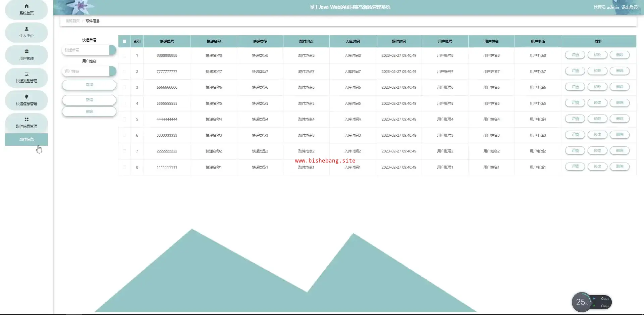
Task: Click the briefcase icon for 用户管理
Action: pyautogui.click(x=26, y=51)
